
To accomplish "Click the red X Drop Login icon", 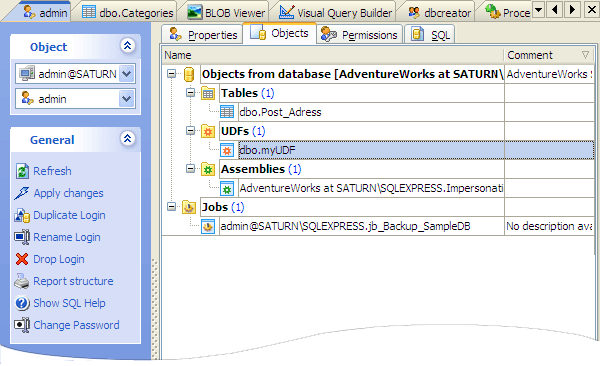I will point(22,259).
